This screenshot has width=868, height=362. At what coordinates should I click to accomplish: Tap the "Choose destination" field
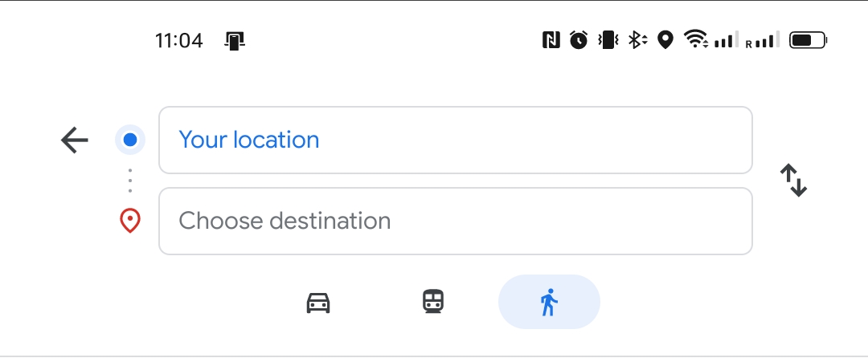(x=455, y=221)
